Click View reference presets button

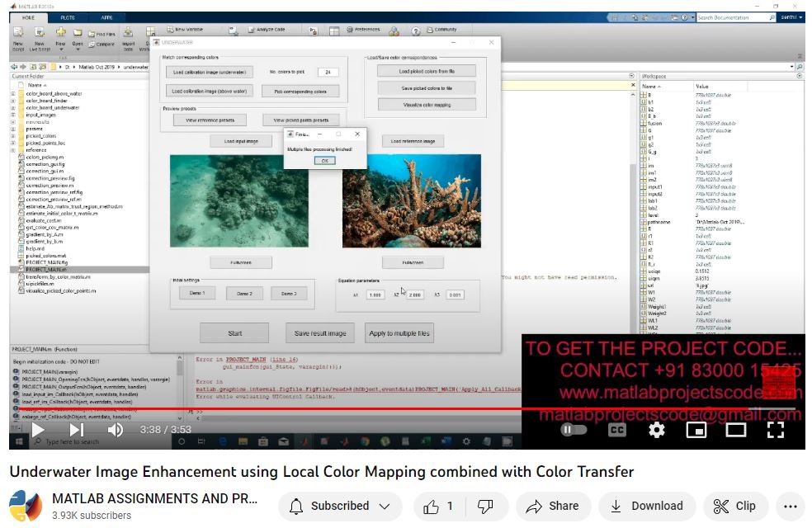click(x=210, y=120)
